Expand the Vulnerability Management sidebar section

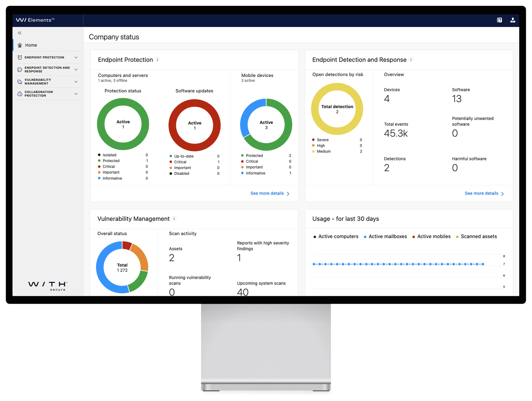click(76, 81)
